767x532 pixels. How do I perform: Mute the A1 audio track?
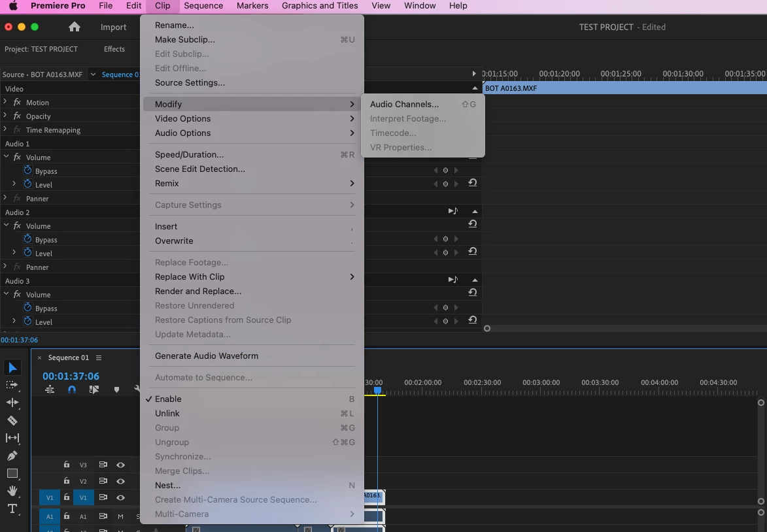(x=120, y=516)
